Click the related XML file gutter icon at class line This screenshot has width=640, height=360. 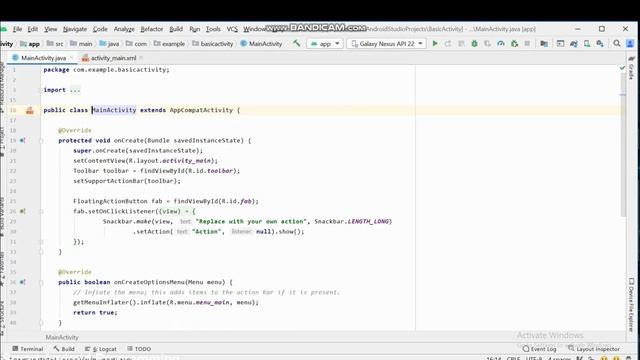(30, 110)
